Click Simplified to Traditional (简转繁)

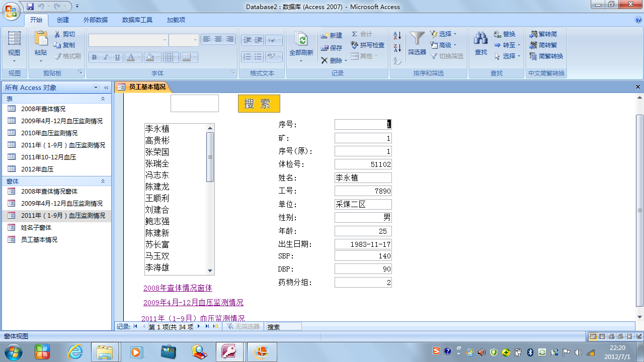pyautogui.click(x=543, y=45)
